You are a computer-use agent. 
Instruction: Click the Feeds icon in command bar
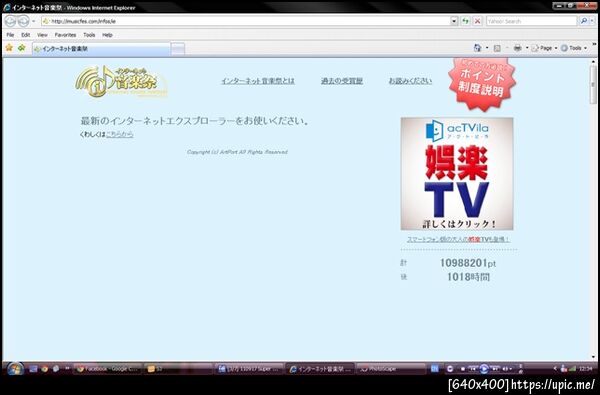[x=497, y=48]
